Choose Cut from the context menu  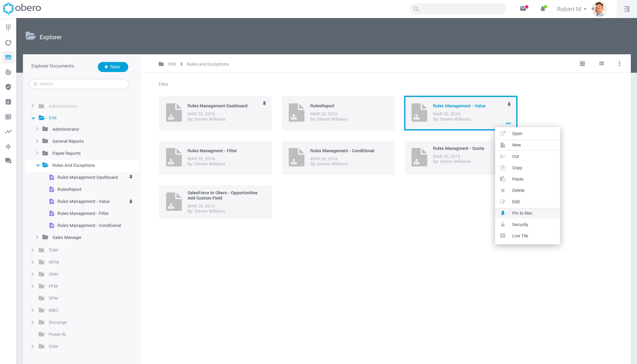527,156
